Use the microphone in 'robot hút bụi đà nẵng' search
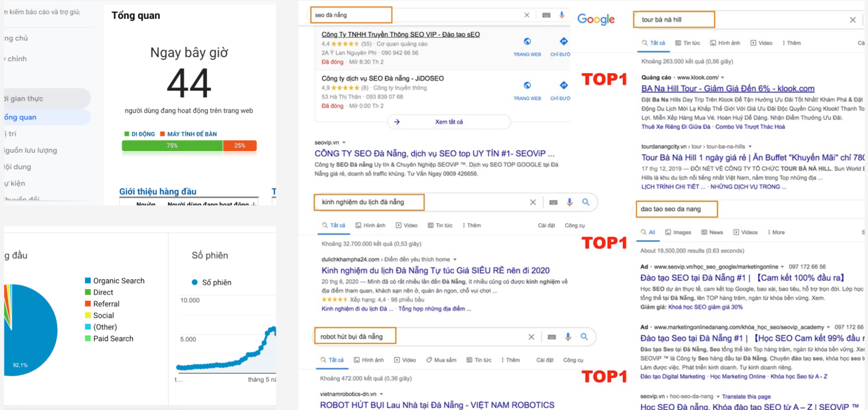 (x=568, y=336)
